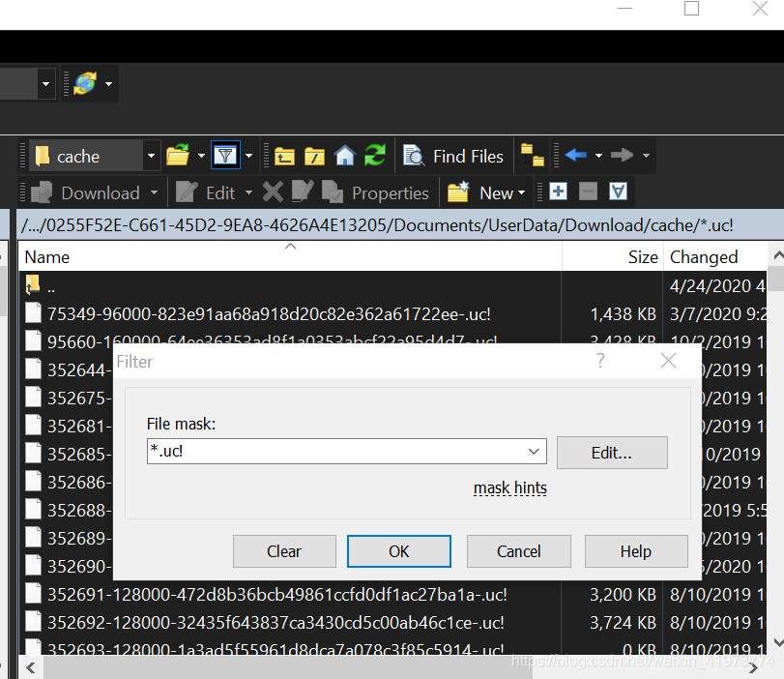This screenshot has width=784, height=679.
Task: Expand the File mask dropdown arrow
Action: (534, 452)
